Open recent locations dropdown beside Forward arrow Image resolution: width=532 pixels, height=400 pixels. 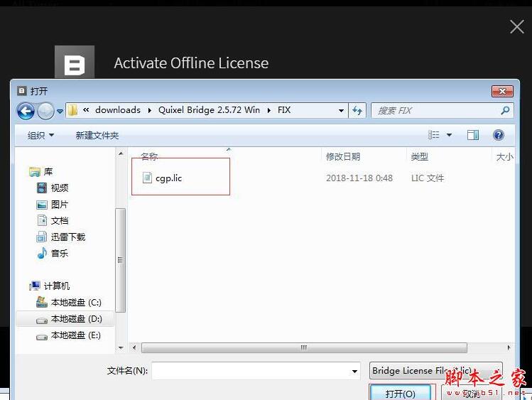[60, 112]
